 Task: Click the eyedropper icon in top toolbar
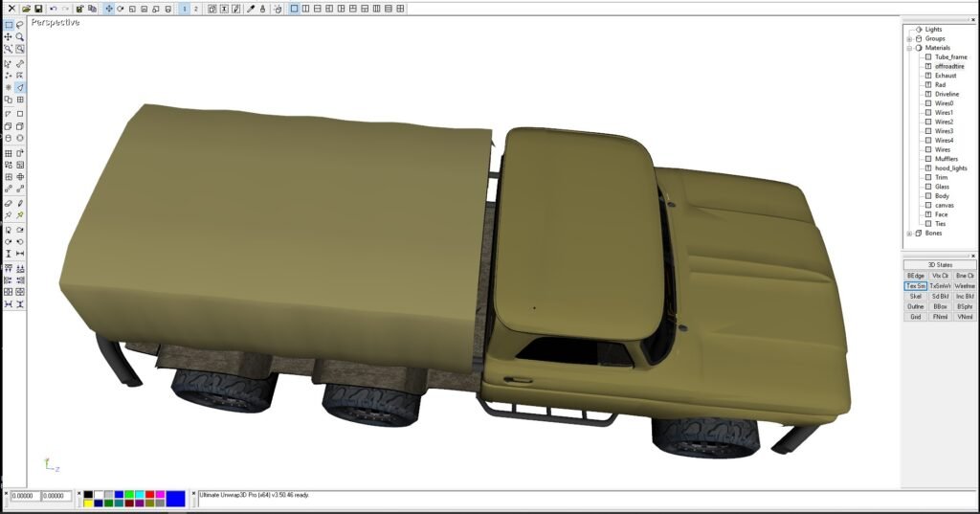click(x=251, y=9)
